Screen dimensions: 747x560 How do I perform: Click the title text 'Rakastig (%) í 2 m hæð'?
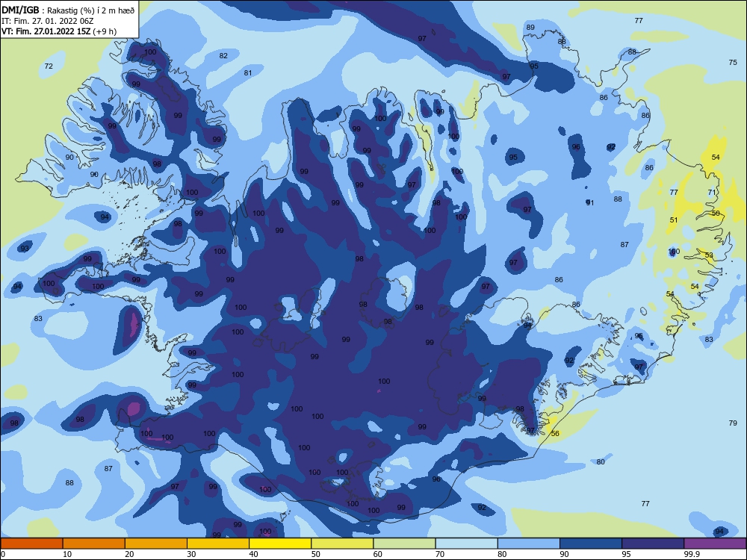pos(91,10)
